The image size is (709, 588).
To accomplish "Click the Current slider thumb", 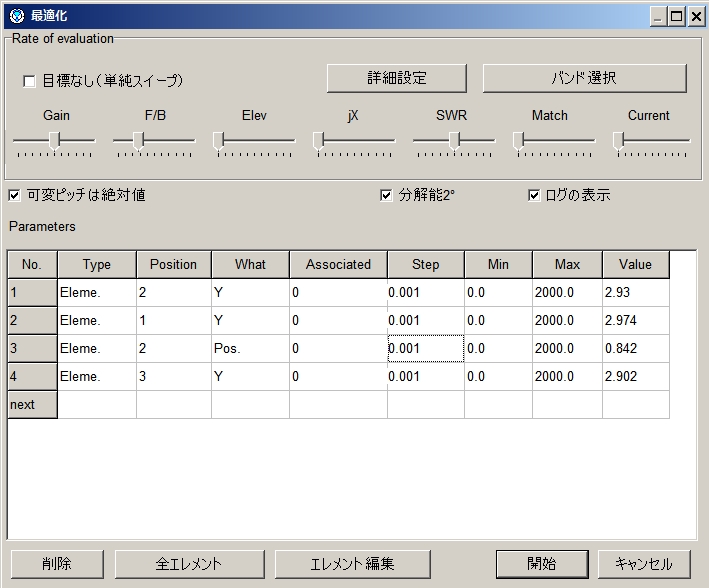I will pyautogui.click(x=618, y=141).
